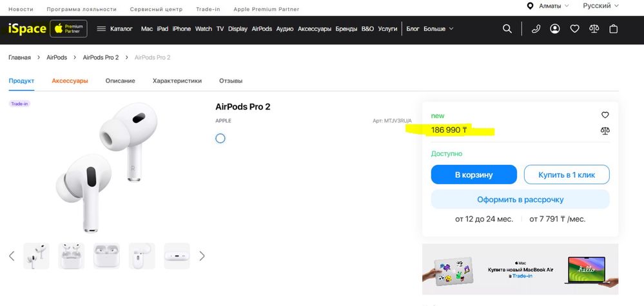The height and width of the screenshot is (306, 644).
Task: Click the Apple Premium Partner badge
Action: point(68,29)
